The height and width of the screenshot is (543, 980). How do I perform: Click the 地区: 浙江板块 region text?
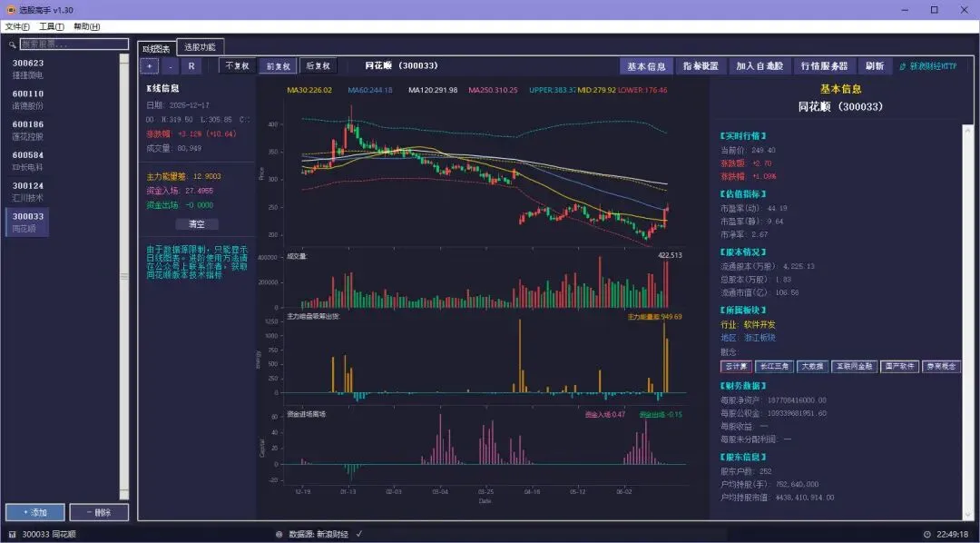[748, 338]
